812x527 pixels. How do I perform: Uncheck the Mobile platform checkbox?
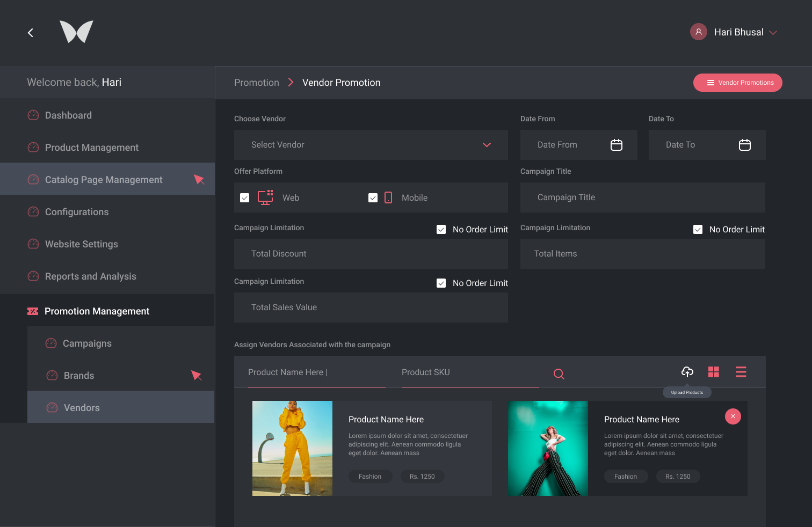pyautogui.click(x=373, y=198)
